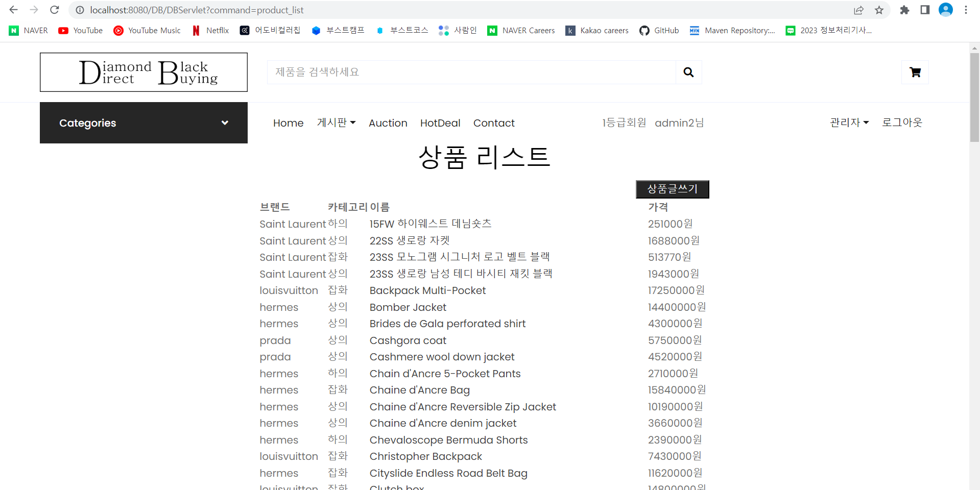This screenshot has width=980, height=490.
Task: Open product Cityslide Endless Road Belt Bag
Action: coord(448,473)
